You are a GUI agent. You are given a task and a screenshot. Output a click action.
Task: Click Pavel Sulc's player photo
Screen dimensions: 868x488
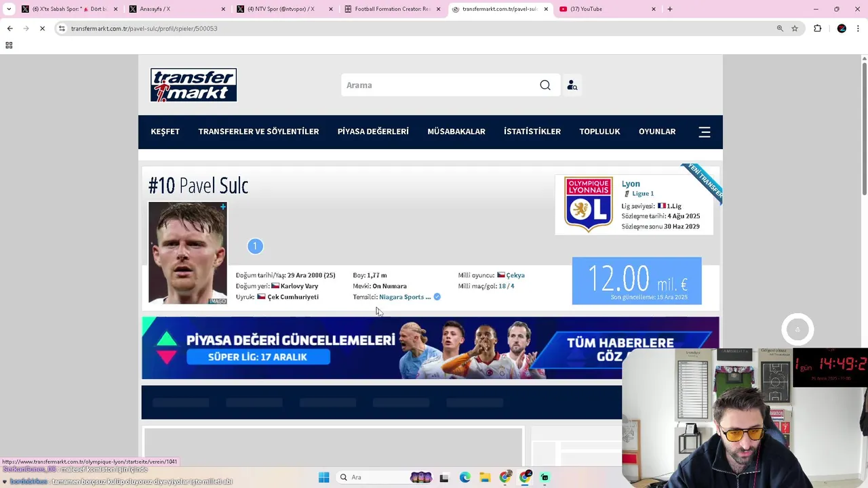(x=188, y=253)
